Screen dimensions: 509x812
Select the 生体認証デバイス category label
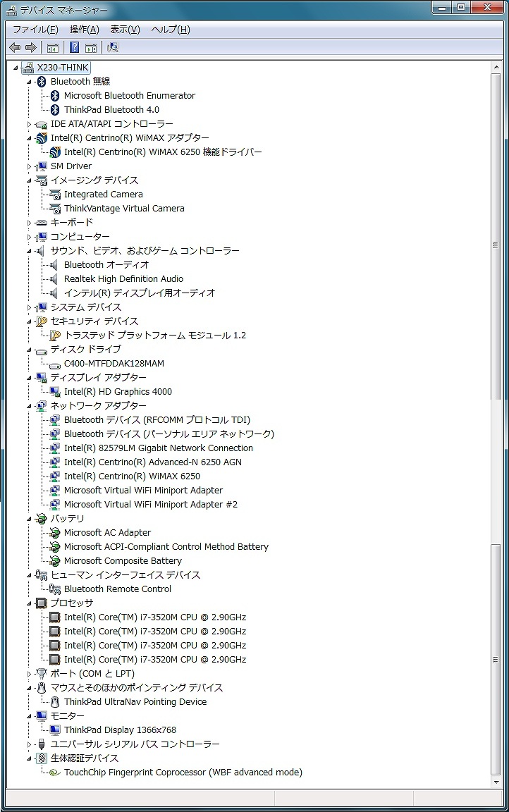click(x=85, y=758)
